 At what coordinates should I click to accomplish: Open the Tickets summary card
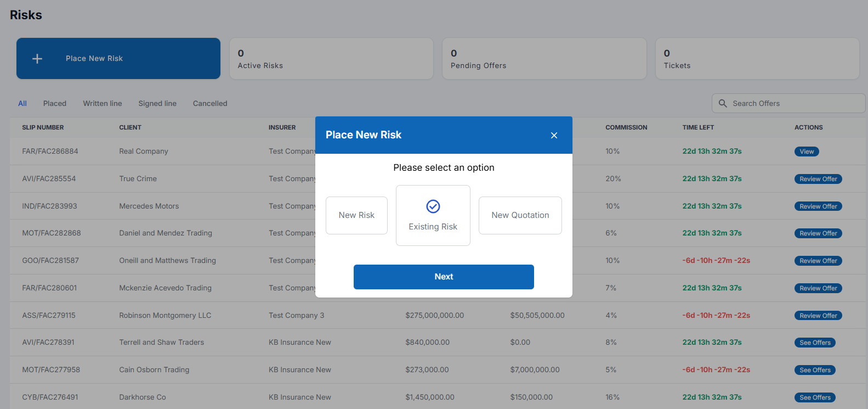point(757,59)
